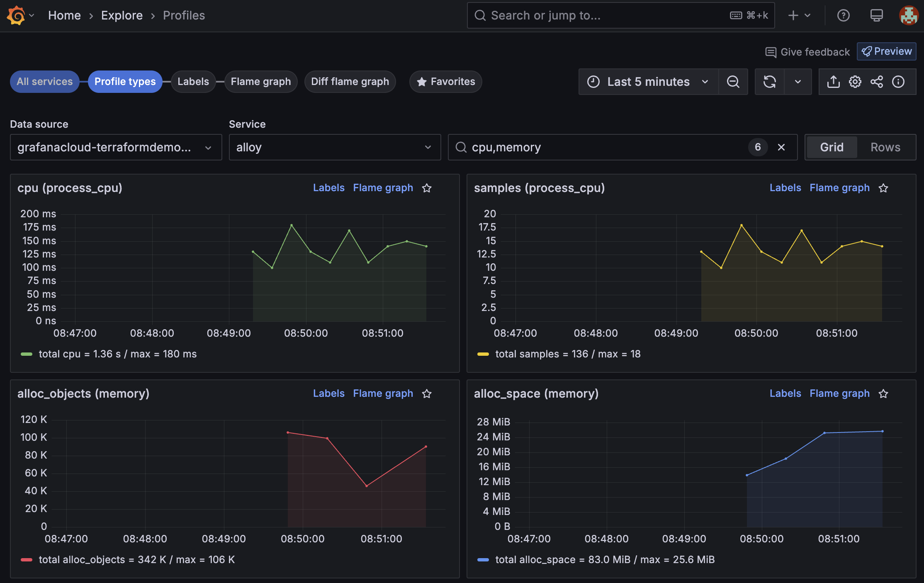Screen dimensions: 924x583
Task: Switch layout to Rows view
Action: (x=885, y=147)
